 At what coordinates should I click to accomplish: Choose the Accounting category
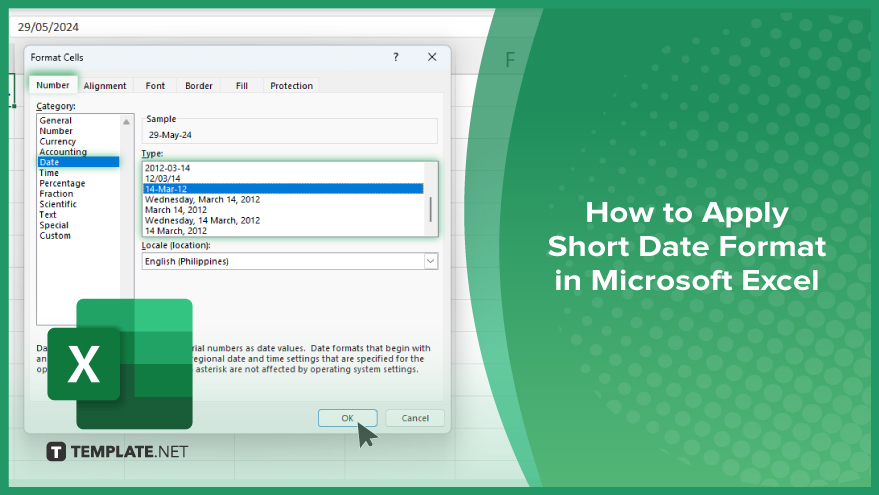(x=63, y=152)
